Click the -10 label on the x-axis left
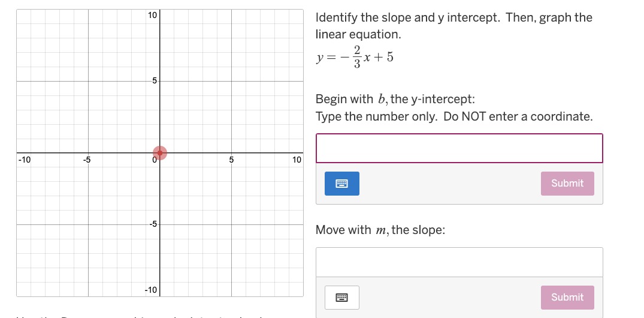This screenshot has width=644, height=318. pos(24,160)
